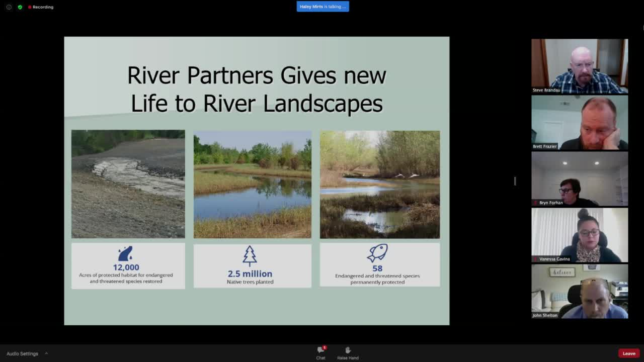Click the Haley Mirts is talking banner
This screenshot has width=644, height=362.
pyautogui.click(x=323, y=7)
